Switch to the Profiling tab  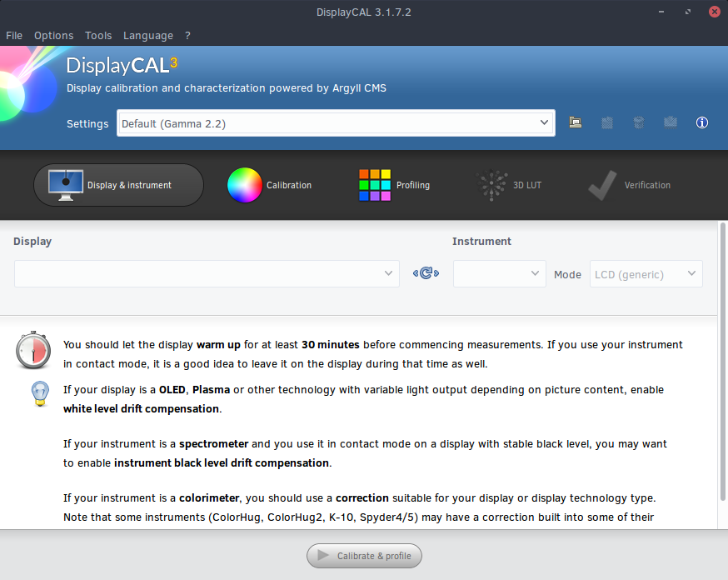click(x=394, y=185)
